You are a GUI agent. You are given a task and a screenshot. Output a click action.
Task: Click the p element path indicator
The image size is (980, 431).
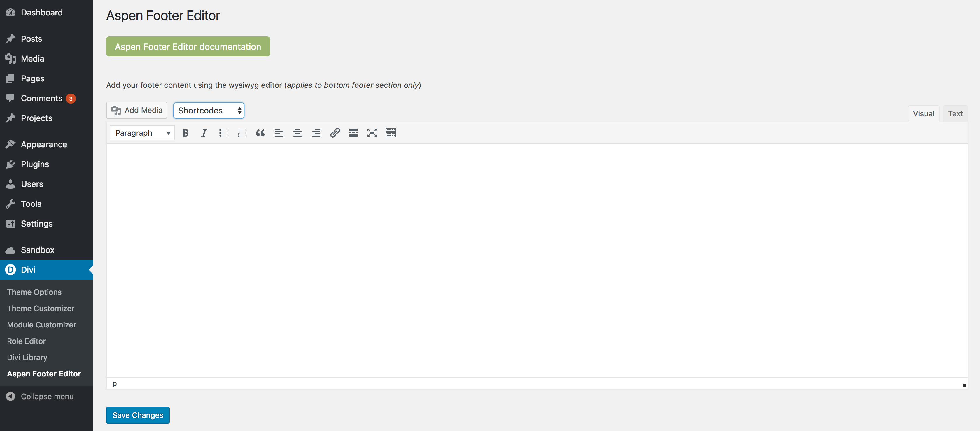coord(115,383)
